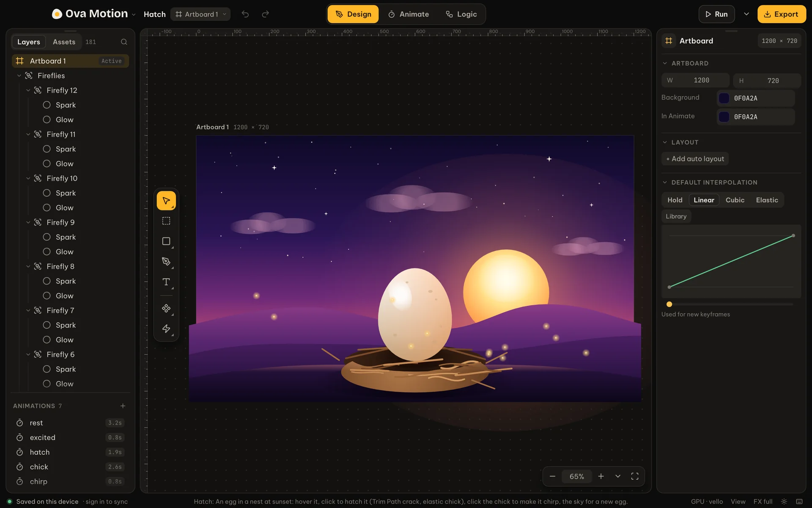Open the FX full menu
812x508 pixels.
coord(763,502)
